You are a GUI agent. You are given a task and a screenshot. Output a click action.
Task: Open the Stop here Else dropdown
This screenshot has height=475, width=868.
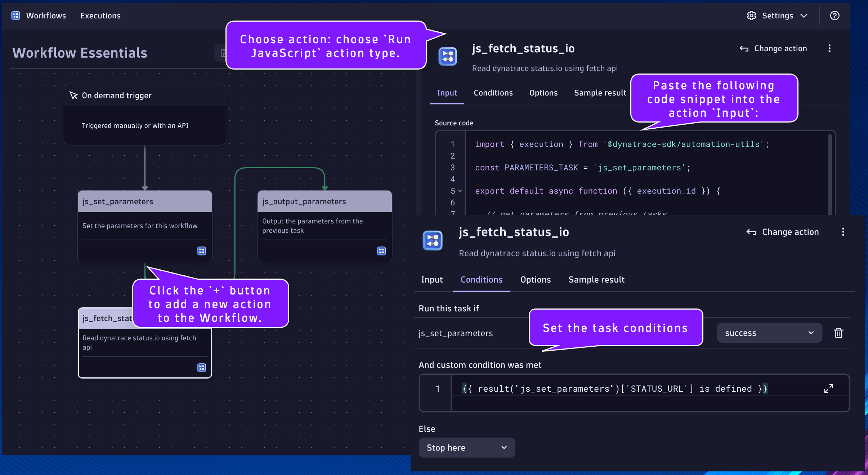[467, 448]
